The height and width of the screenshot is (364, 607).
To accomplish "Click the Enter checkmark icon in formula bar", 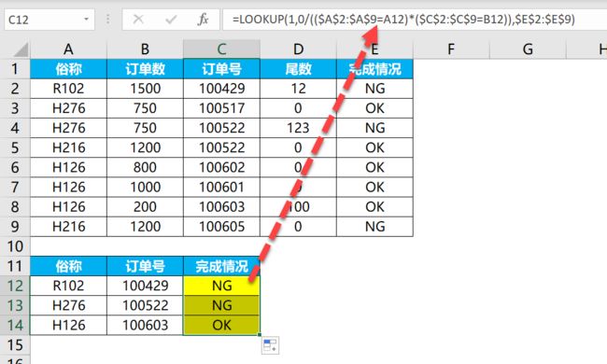I will coord(171,19).
